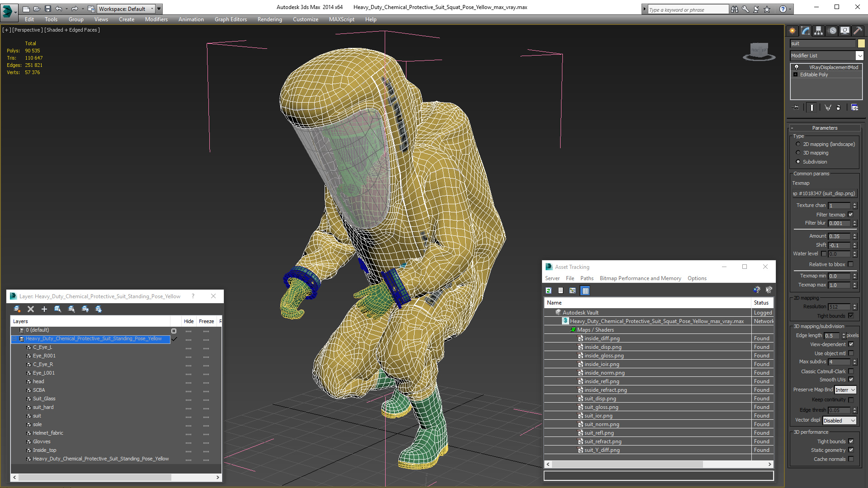
Task: Click the object color swatch beside suit
Action: pos(861,43)
